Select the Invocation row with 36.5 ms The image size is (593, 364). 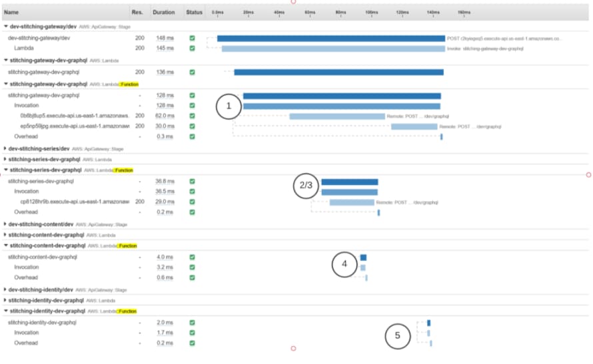point(27,192)
